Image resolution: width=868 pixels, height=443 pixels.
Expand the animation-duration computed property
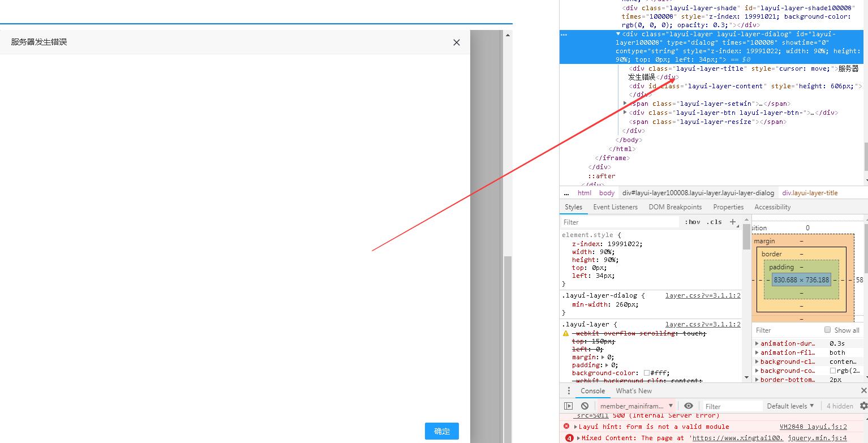(757, 343)
